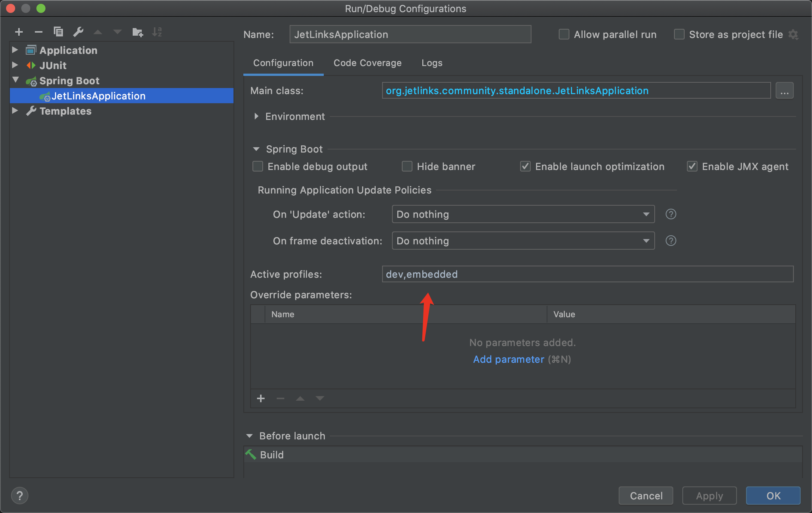Click the Active profiles text field
The image size is (812, 513).
[x=587, y=274]
